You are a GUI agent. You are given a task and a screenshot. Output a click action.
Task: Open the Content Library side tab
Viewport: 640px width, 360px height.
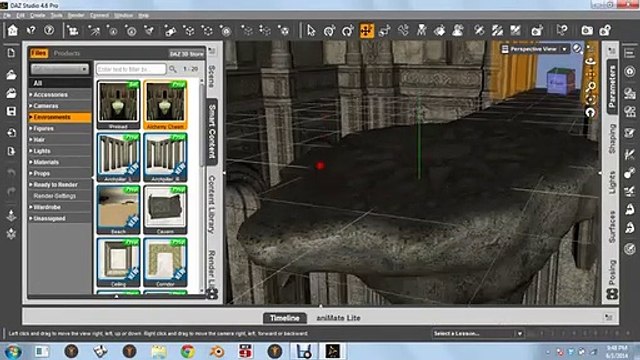pyautogui.click(x=212, y=204)
